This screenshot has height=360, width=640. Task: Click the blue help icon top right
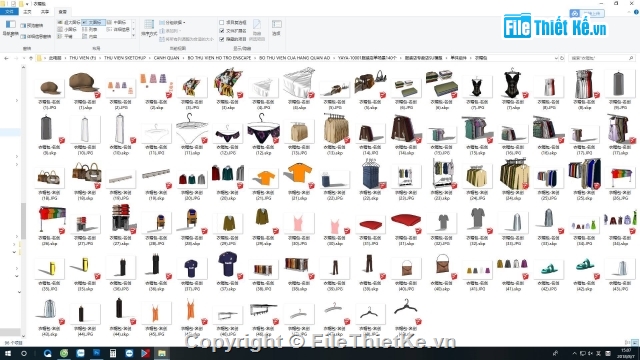pos(636,12)
